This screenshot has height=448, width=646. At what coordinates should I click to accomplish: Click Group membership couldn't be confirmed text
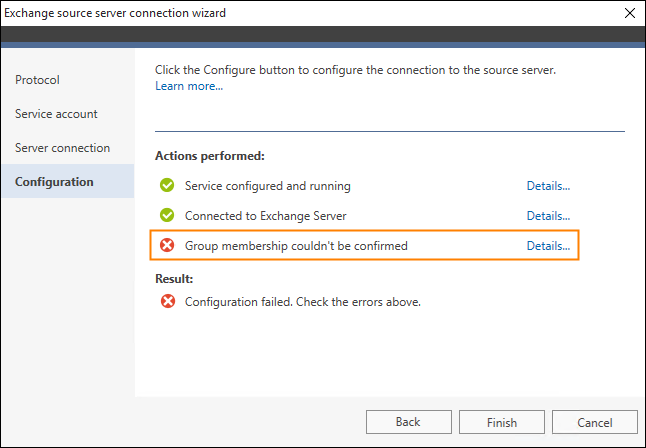(296, 246)
